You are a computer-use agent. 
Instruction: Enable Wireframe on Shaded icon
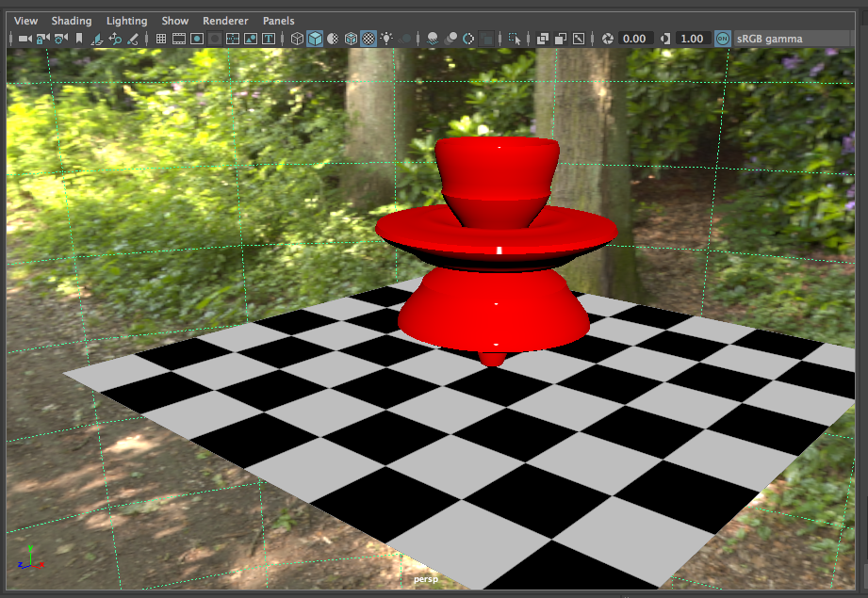coord(351,39)
